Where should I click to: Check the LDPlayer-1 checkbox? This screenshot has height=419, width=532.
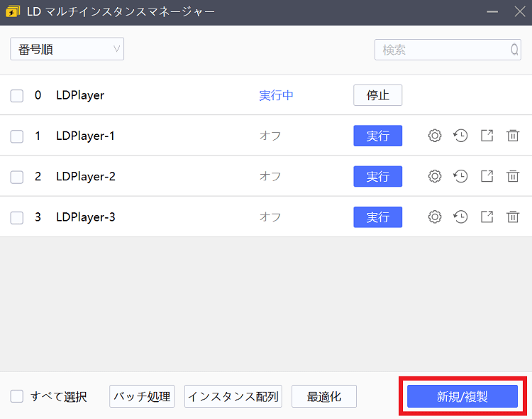click(x=16, y=136)
